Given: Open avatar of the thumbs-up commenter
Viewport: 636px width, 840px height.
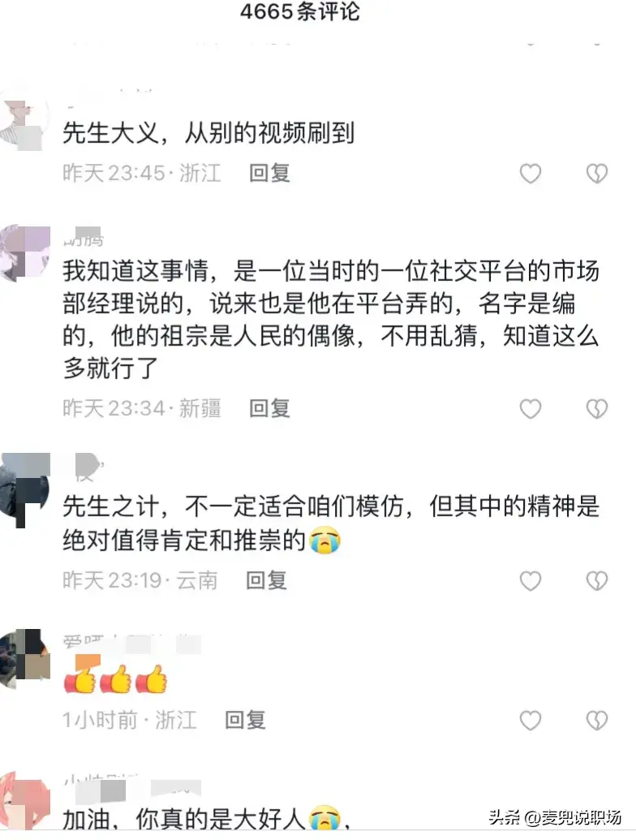Looking at the screenshot, I should point(24,658).
